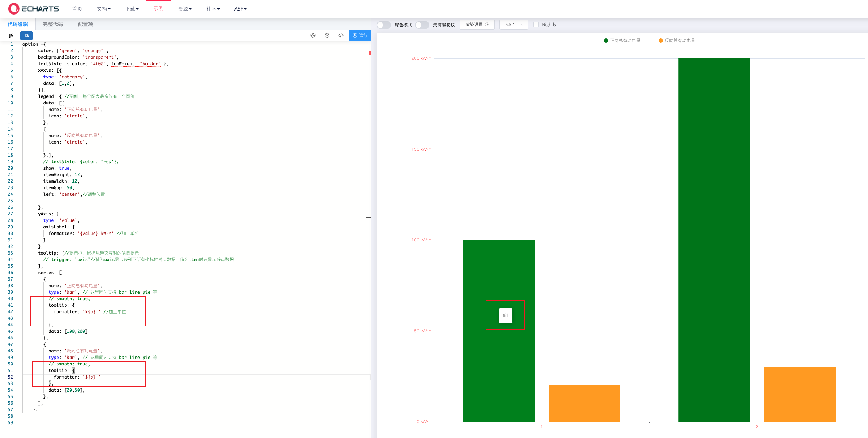
Task: Select the TS language option
Action: 26,36
